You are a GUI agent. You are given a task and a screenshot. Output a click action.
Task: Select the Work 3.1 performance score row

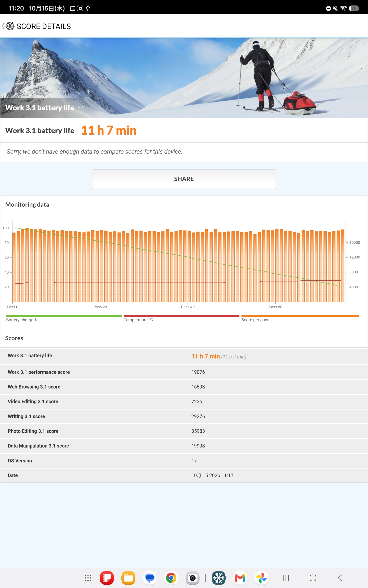(x=184, y=372)
